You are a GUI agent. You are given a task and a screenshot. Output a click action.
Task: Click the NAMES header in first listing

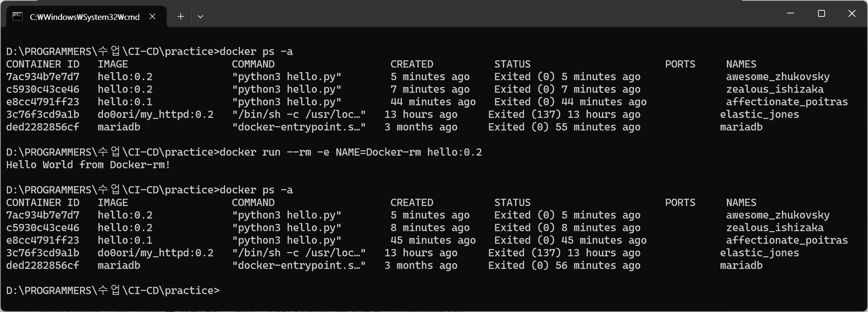click(741, 64)
